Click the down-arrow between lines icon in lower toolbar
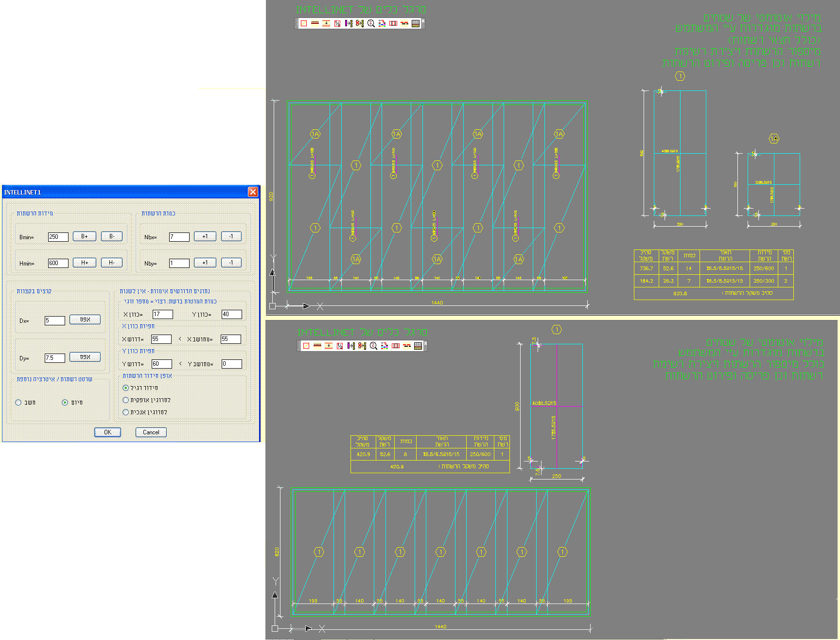Viewport: 840px width, 640px height. pos(329,346)
